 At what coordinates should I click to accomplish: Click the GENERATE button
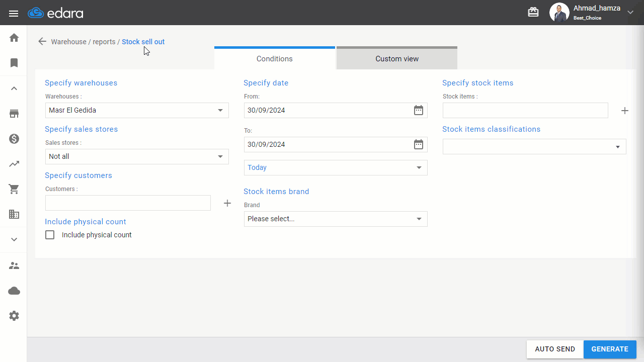(610, 349)
